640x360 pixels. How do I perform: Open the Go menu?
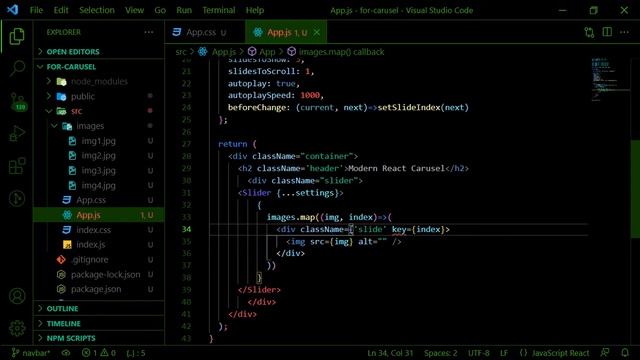(160, 10)
